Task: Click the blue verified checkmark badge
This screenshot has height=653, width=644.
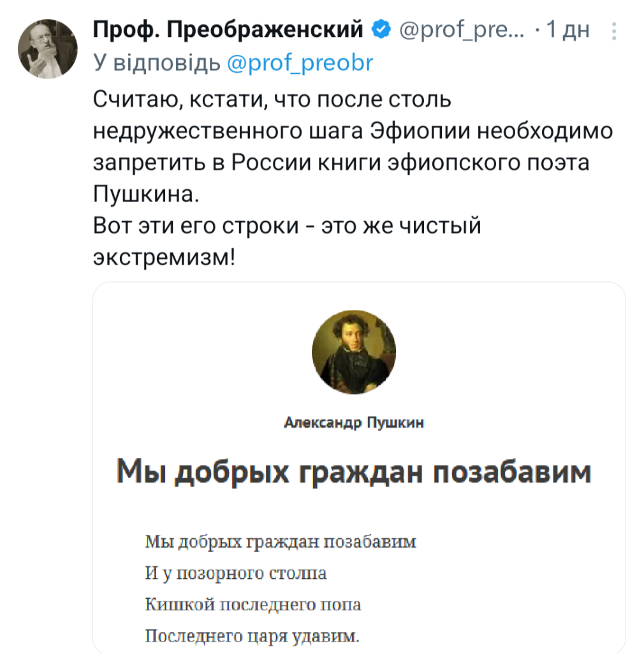Action: click(x=381, y=29)
